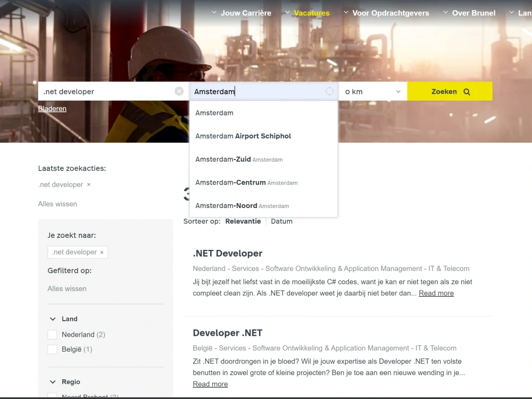Click the geolocation crosshair in location field
This screenshot has width=532, height=399.
click(x=330, y=91)
